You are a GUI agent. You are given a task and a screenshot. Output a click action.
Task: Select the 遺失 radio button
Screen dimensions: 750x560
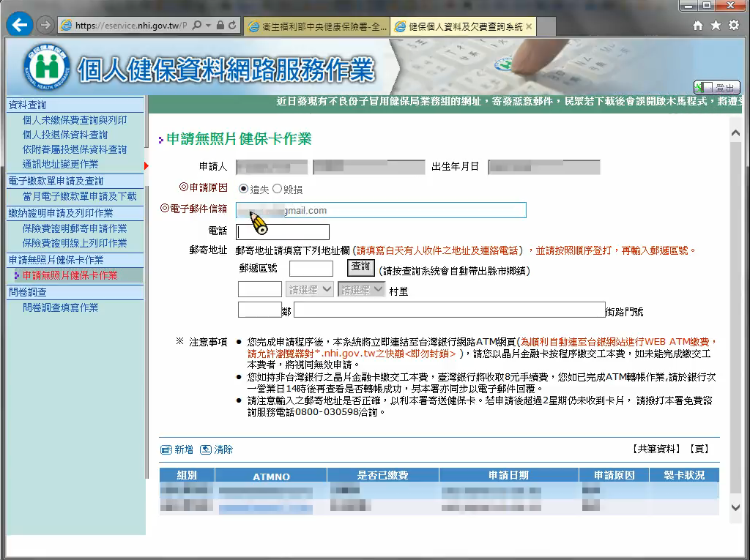tap(244, 189)
